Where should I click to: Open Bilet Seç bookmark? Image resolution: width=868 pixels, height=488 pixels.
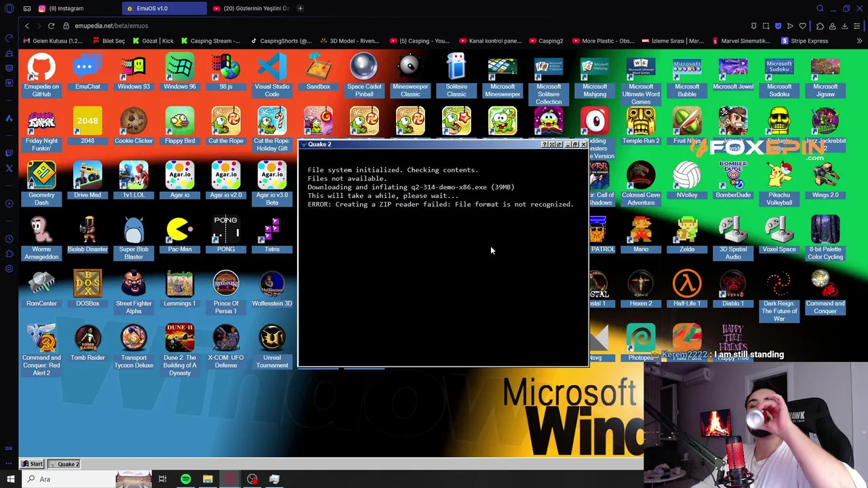pos(108,41)
